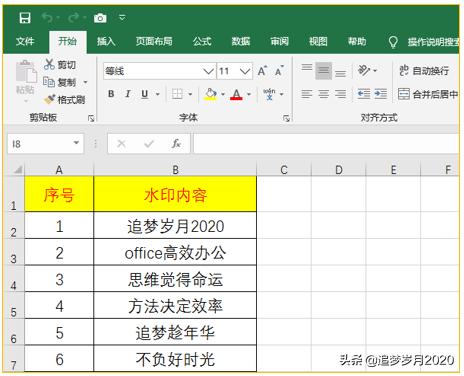The image size is (464, 376).
Task: Click the decrease font size icon
Action: click(279, 71)
